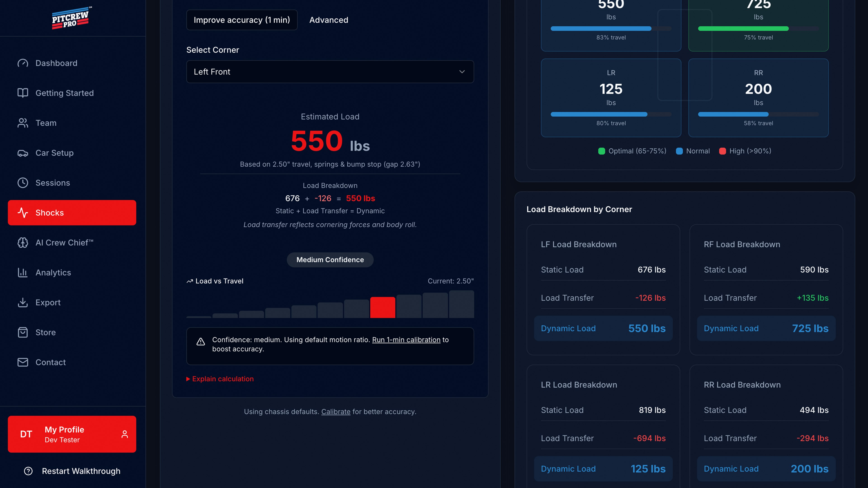Open the Team menu item
This screenshot has height=488, width=868.
pyautogui.click(x=46, y=123)
